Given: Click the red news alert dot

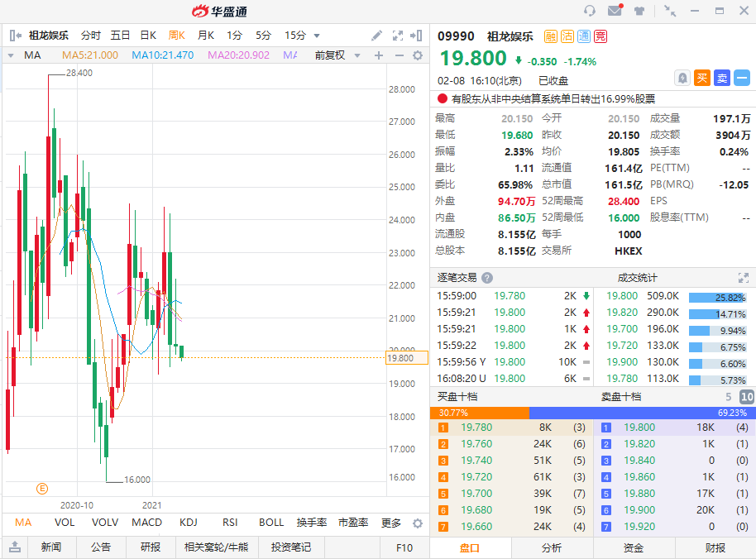Looking at the screenshot, I should coord(443,98).
